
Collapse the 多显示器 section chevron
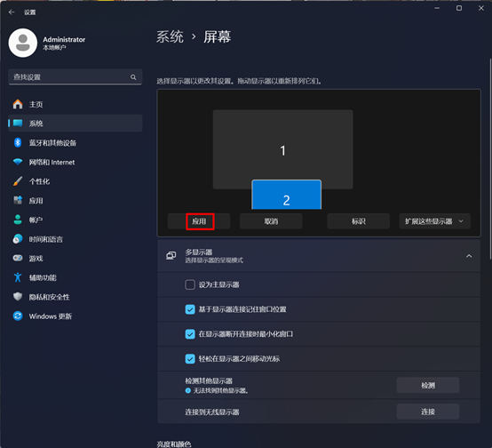click(469, 256)
